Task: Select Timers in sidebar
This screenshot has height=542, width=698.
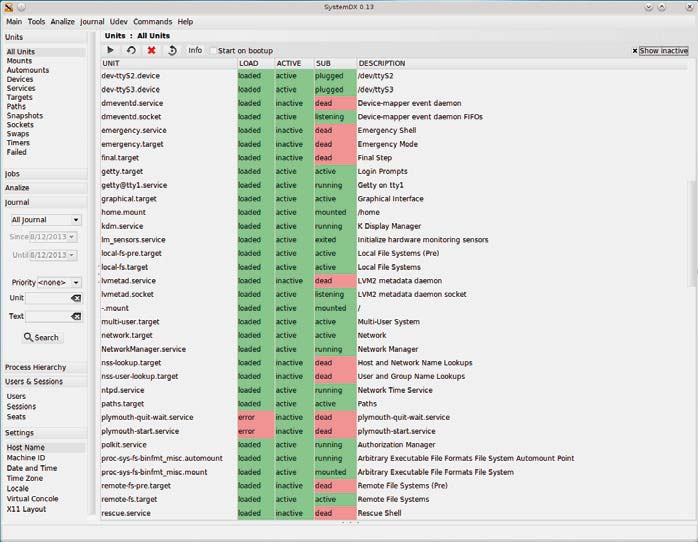Action: pos(18,143)
